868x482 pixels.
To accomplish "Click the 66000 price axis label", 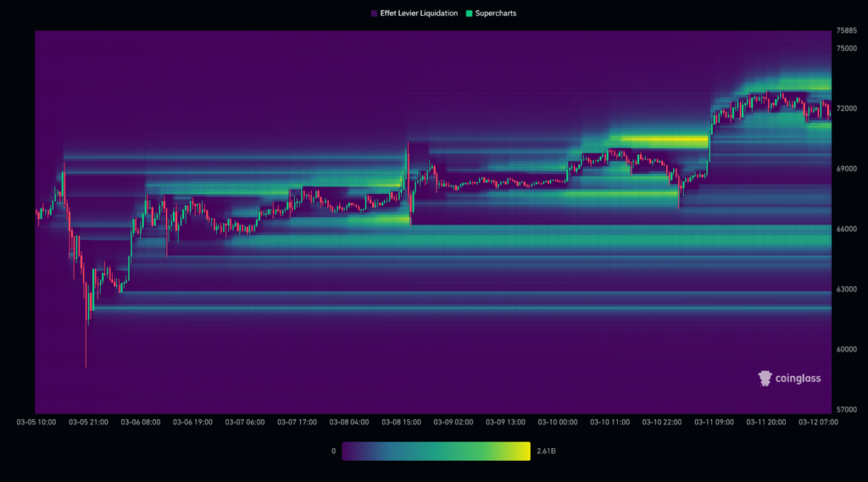I will (847, 229).
